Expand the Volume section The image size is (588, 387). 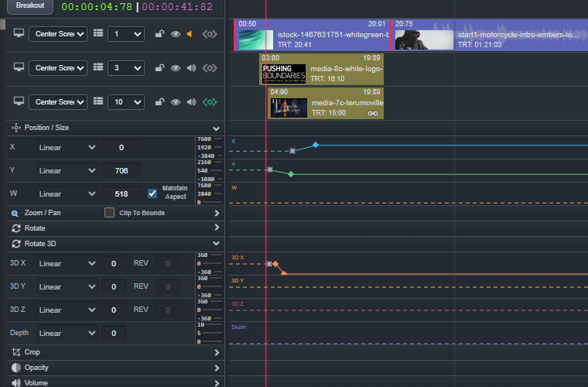point(217,383)
